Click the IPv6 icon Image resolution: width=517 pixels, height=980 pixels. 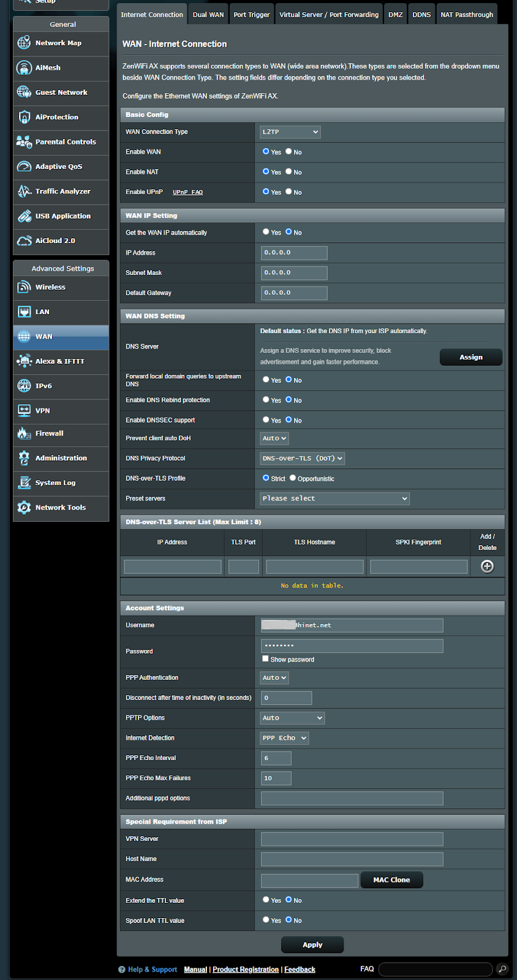pos(24,386)
